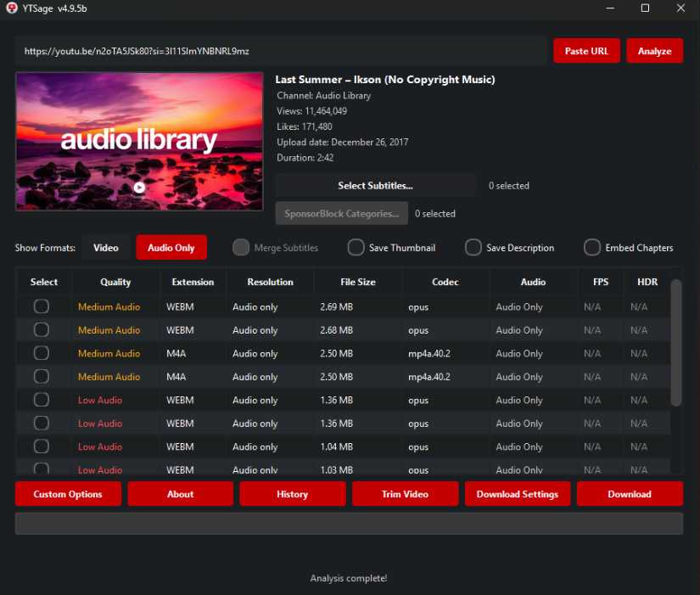Check the Embed Chapters box

592,248
